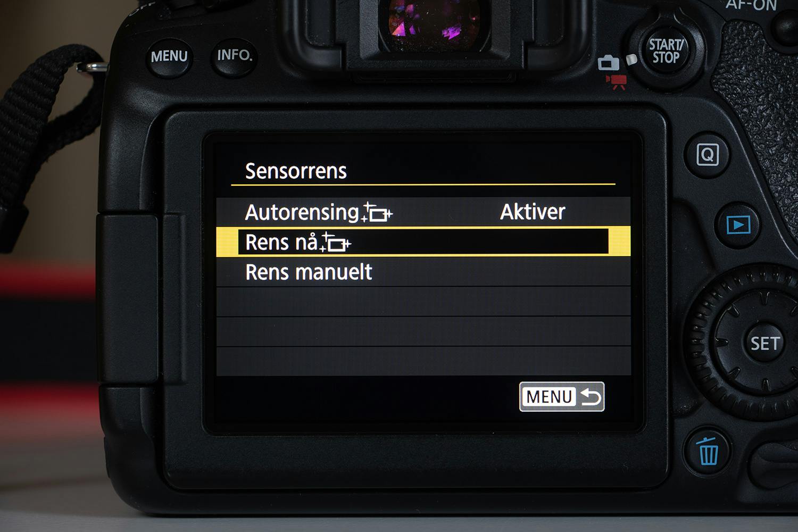Click the physical MENU button

point(169,57)
